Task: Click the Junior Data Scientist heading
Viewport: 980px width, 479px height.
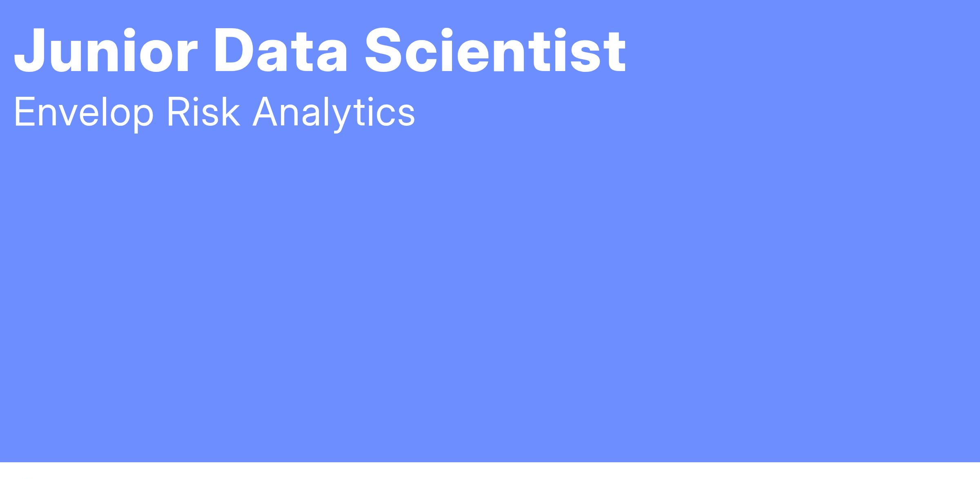Action: pos(320,51)
